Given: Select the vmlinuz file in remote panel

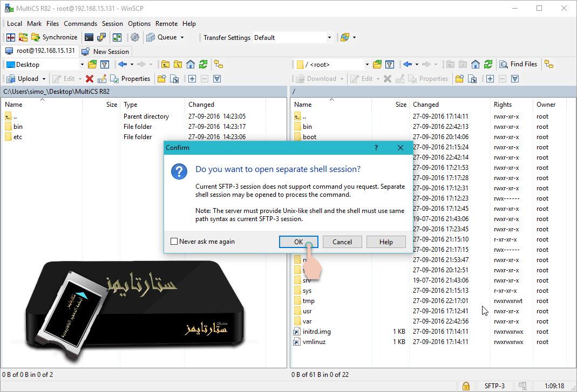Looking at the screenshot, I should pyautogui.click(x=313, y=341).
